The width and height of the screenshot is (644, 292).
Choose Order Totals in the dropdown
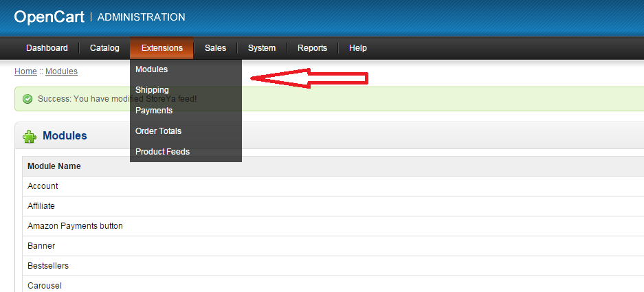pos(158,131)
